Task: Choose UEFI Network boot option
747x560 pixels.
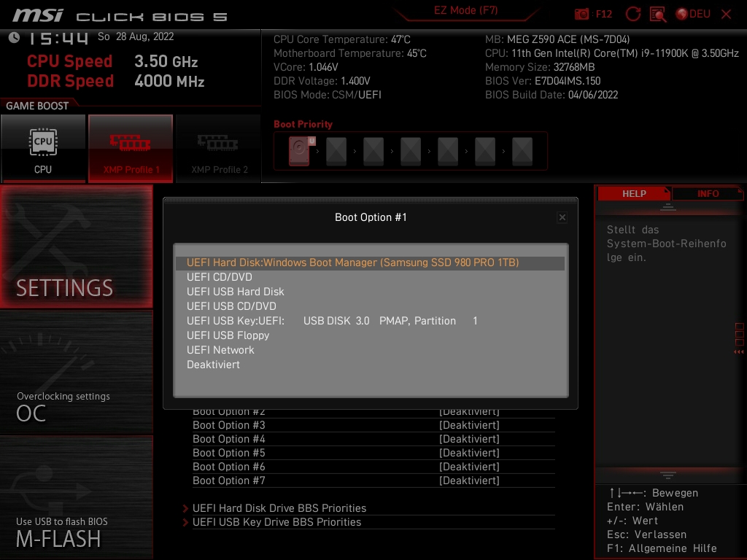Action: coord(370,350)
